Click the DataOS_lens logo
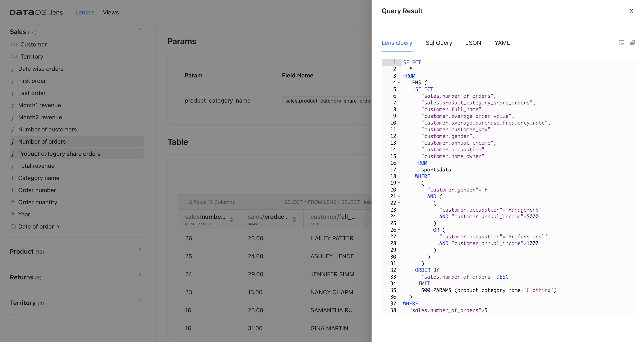Image resolution: width=644 pixels, height=342 pixels. pyautogui.click(x=36, y=13)
